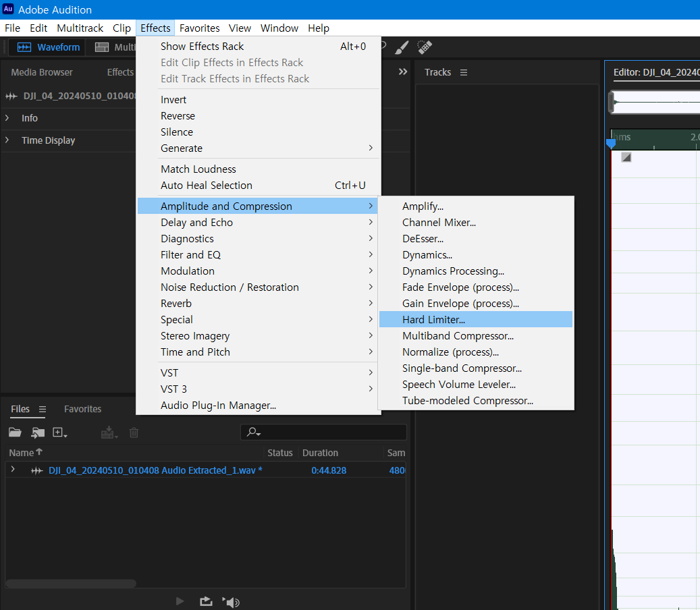Click the Insert into Multitrack icon
Viewport: 700px width, 610px height.
(x=109, y=433)
